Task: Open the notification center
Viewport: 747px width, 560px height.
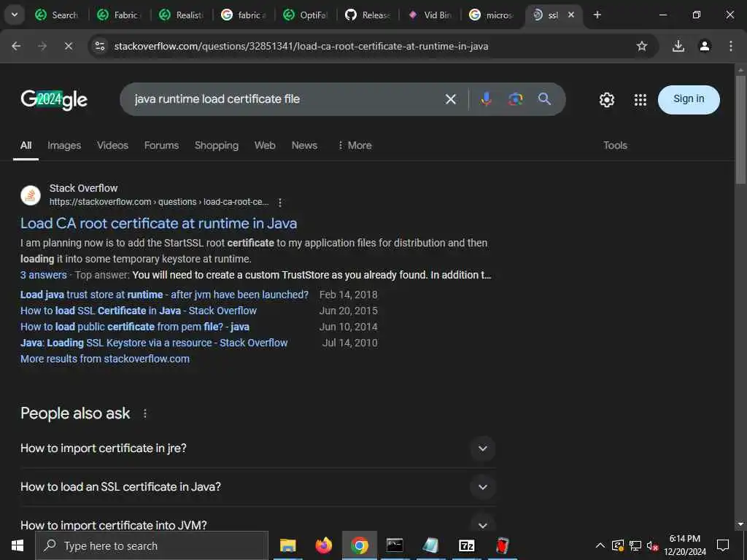Action: 723,545
